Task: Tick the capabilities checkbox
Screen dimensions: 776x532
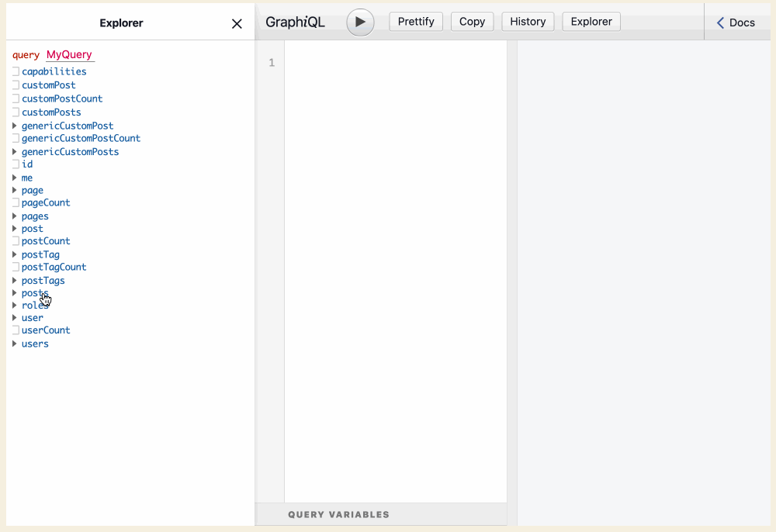Action: click(x=16, y=71)
